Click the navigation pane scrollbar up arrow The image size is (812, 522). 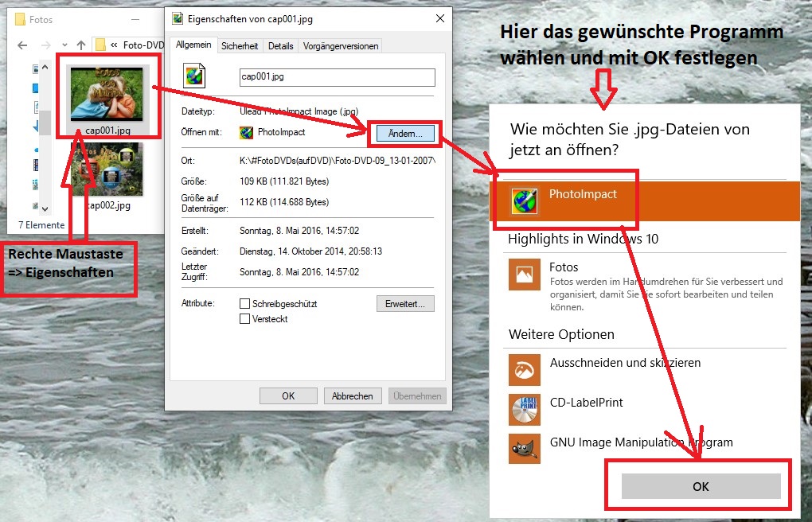45,68
